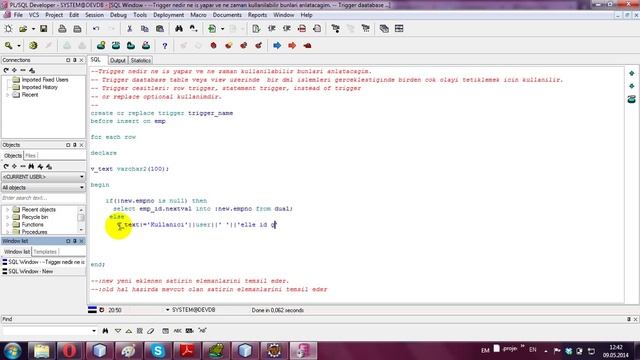
Task: Open Find with binoculars icon in main toolbar
Action: [179, 29]
